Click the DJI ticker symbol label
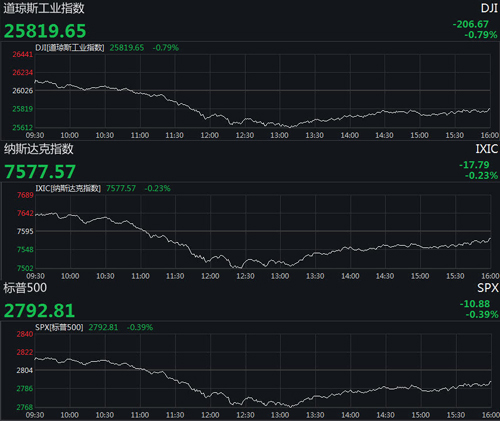Viewport: 500px width, 421px height. tap(489, 8)
